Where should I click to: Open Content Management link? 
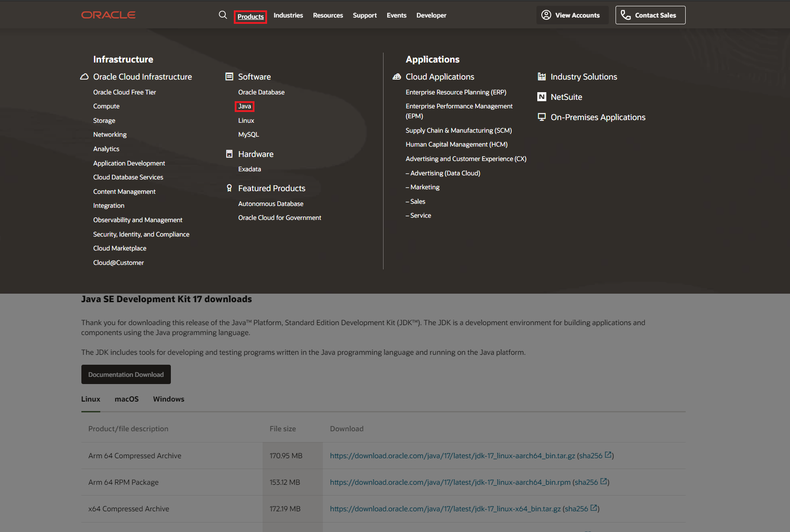coord(124,192)
